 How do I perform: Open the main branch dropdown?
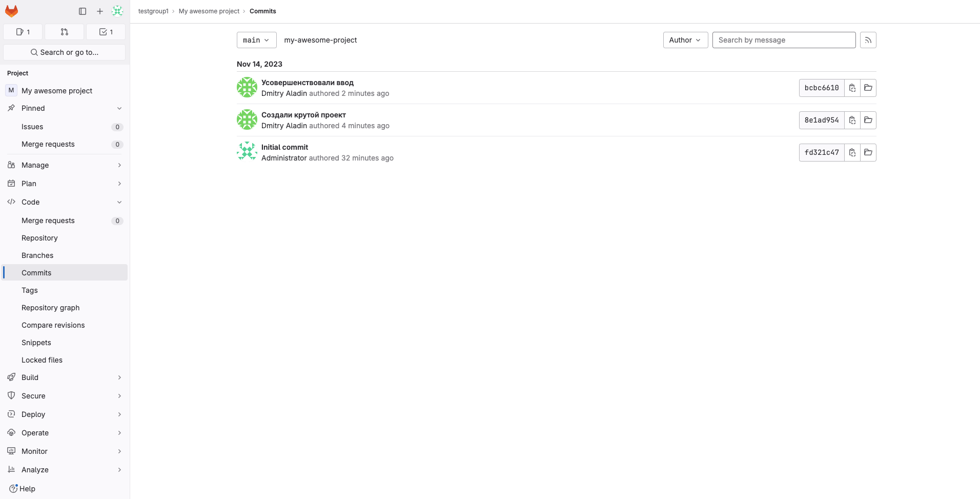click(x=256, y=40)
